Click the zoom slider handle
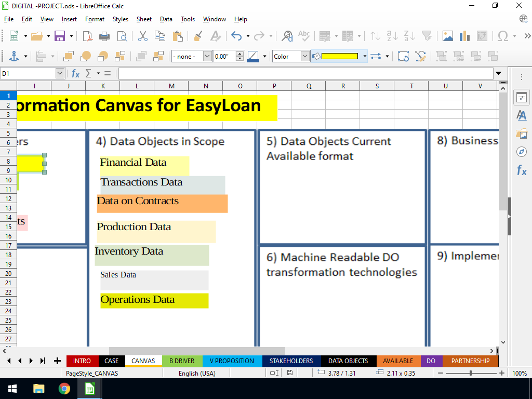Viewport: 532px width, 399px height. coord(471,373)
